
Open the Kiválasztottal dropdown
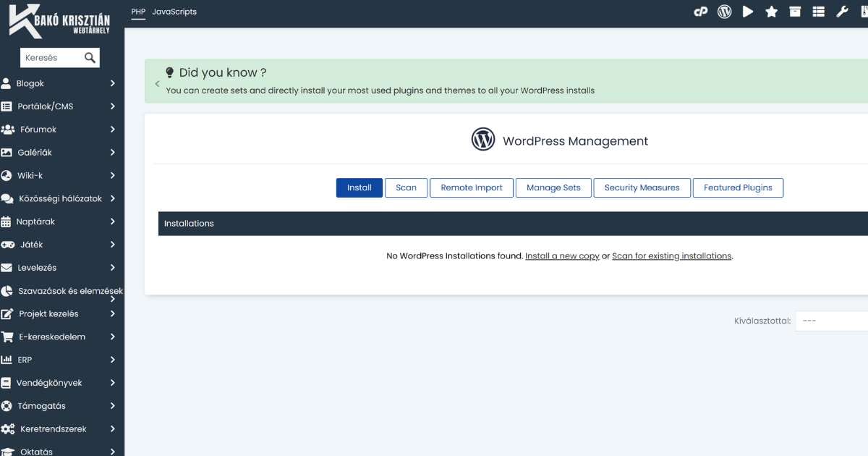(x=832, y=321)
